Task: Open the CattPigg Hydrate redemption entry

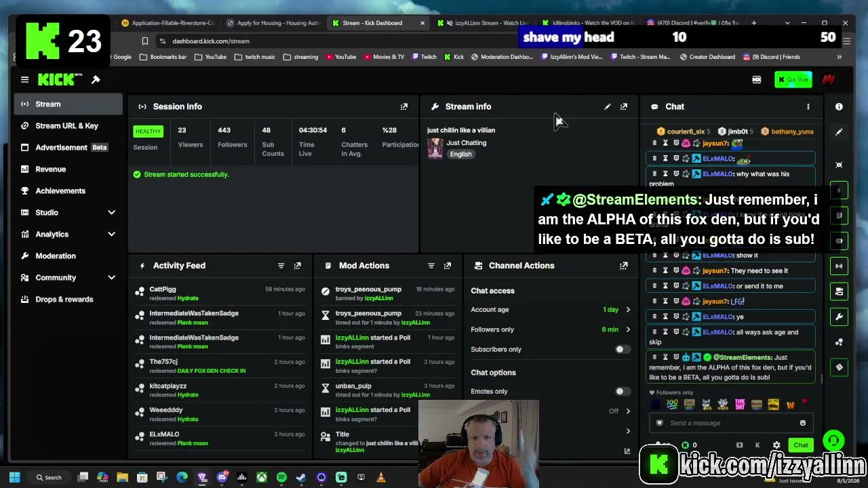Action: coord(219,293)
